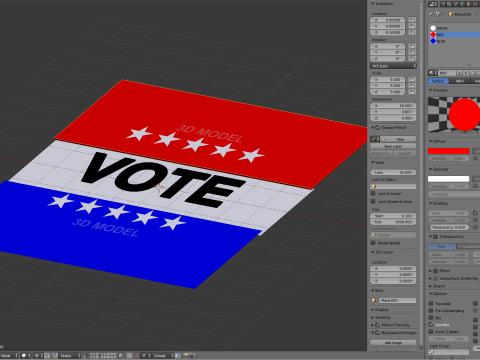This screenshot has width=480, height=360.
Task: Lock the Scale X value
Action: (412, 79)
